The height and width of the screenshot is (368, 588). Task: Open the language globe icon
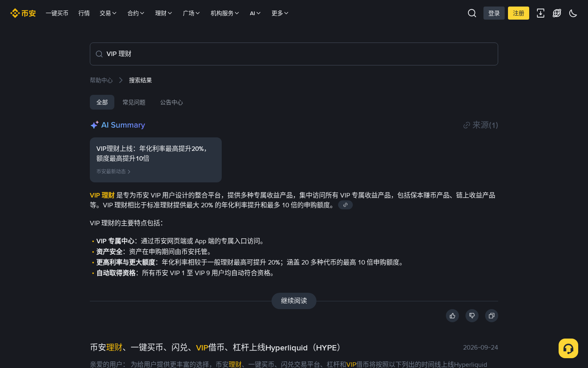point(557,13)
